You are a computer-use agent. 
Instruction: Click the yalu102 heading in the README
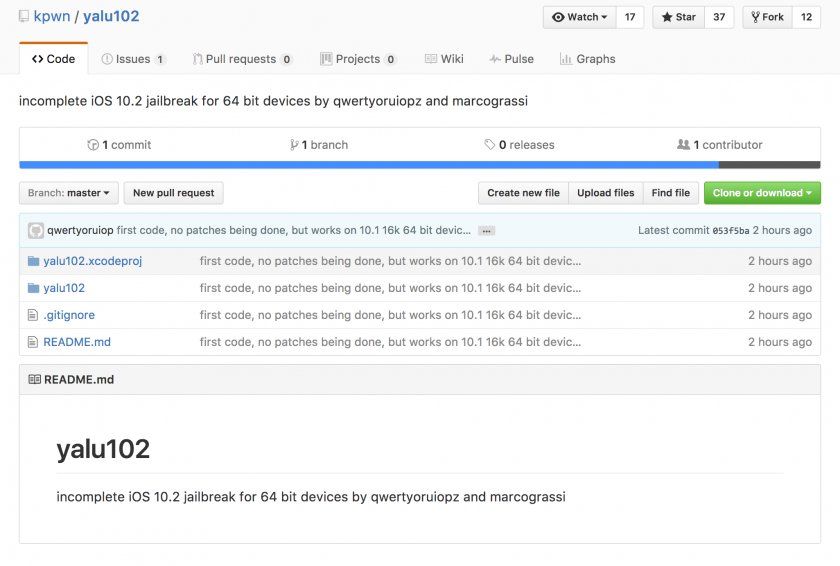click(103, 449)
